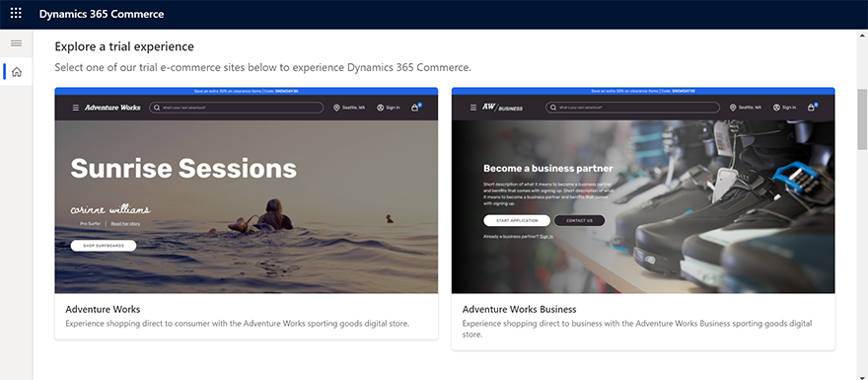
Task: Click Sign in icon in AW Business preview
Action: tap(777, 108)
